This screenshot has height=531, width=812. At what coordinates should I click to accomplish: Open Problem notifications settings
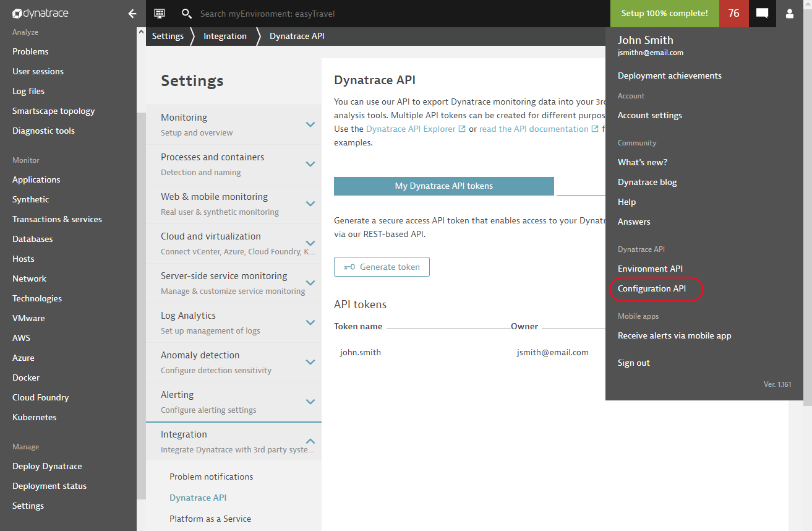[211, 477]
